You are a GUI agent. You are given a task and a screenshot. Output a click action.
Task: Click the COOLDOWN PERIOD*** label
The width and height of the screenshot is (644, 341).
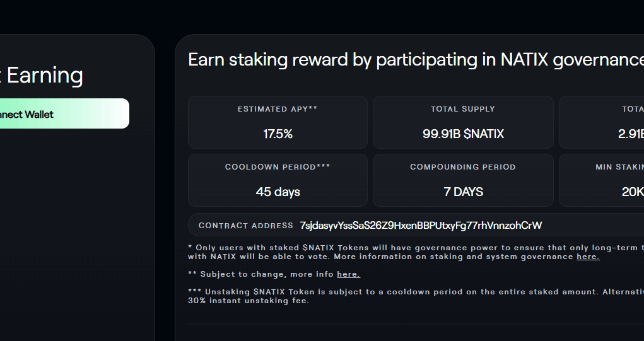point(278,167)
